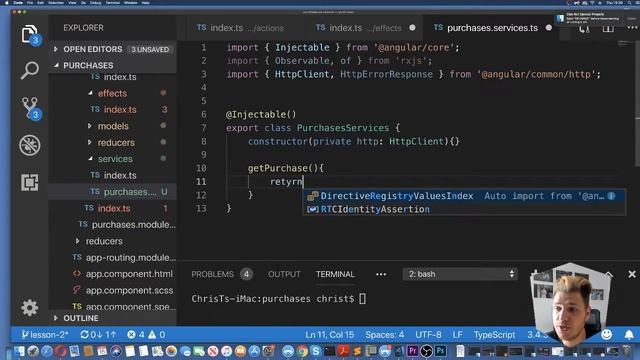Accept the DirectiveRegistryValuesIndex suggestion
The height and width of the screenshot is (360, 640).
pyautogui.click(x=464, y=196)
